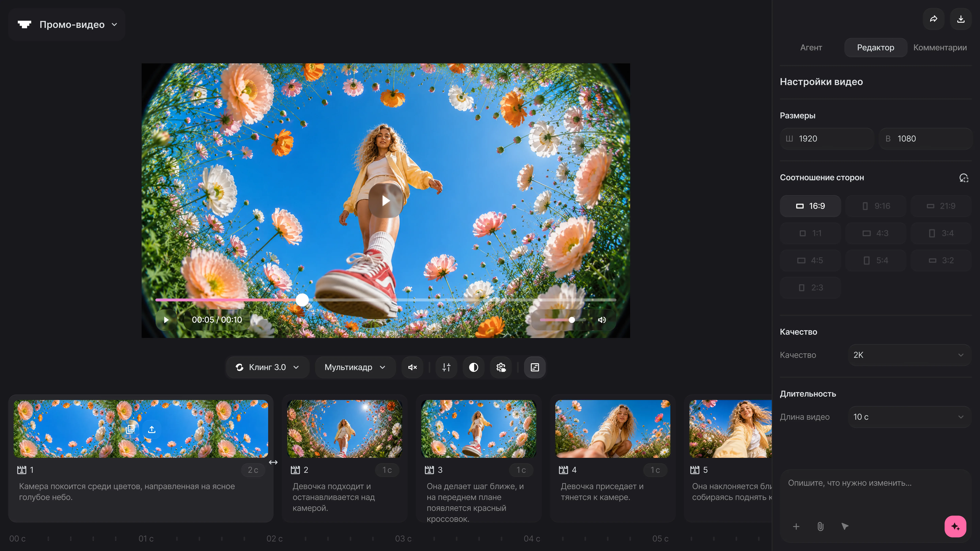Select the 4:3 aspect ratio

(876, 233)
